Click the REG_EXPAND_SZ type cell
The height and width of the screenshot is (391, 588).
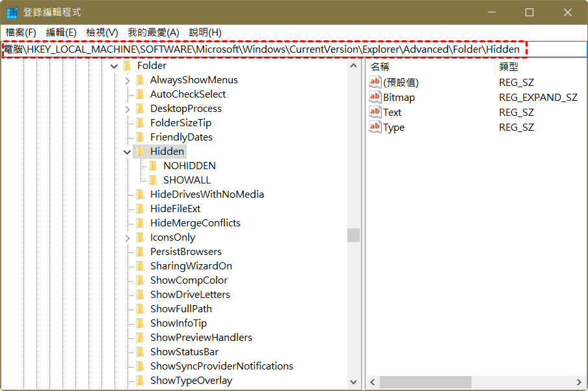click(x=538, y=98)
